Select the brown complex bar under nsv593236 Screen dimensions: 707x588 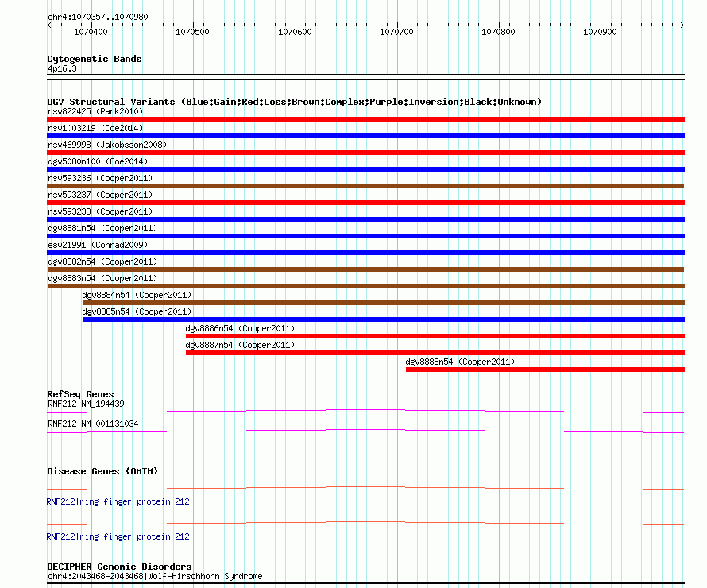coord(365,186)
